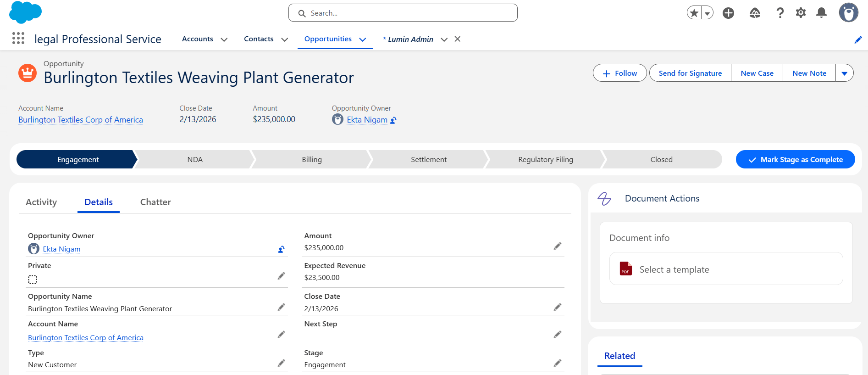Select the Settlement stage in path
The height and width of the screenshot is (375, 868).
(429, 159)
